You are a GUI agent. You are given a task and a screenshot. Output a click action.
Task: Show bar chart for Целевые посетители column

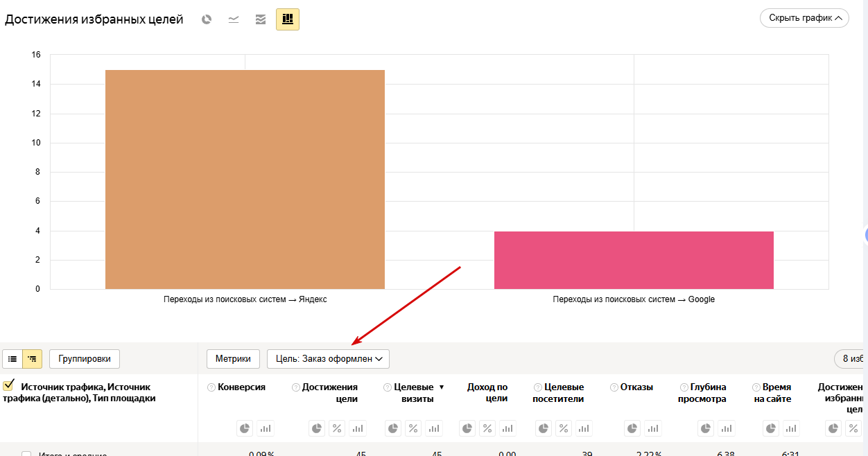point(584,428)
